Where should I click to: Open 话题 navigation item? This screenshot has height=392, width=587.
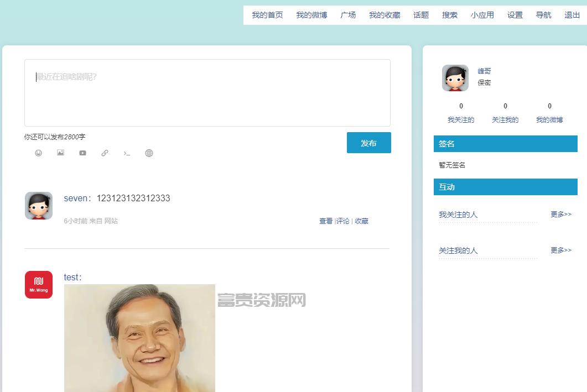[421, 15]
